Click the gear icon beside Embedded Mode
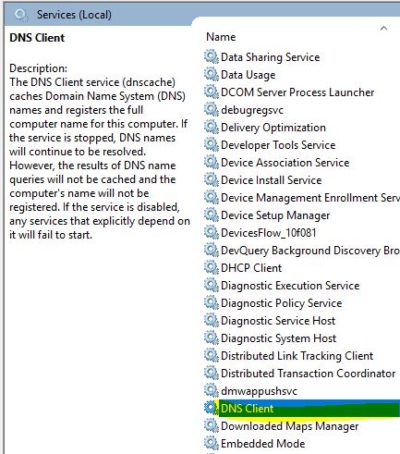 (211, 443)
